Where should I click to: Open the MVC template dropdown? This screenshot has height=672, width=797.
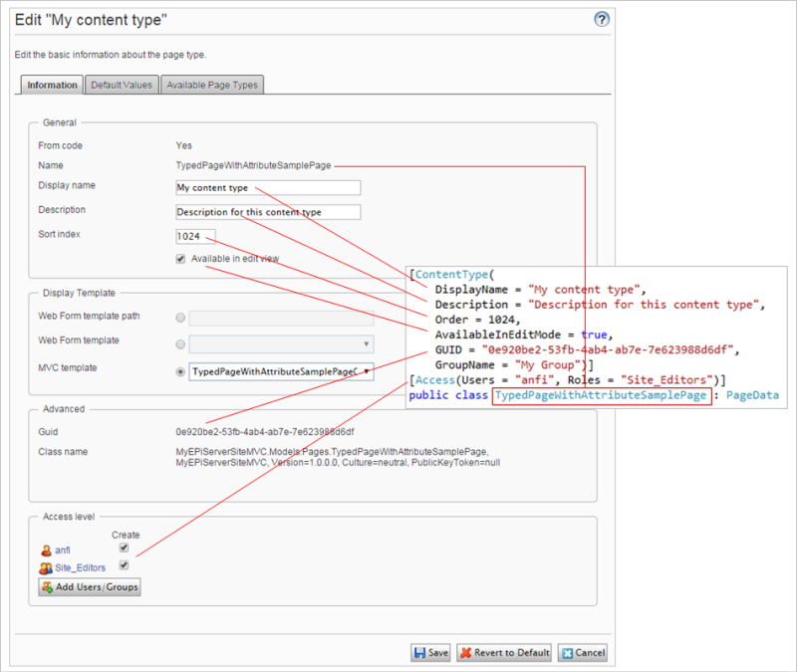tap(282, 371)
